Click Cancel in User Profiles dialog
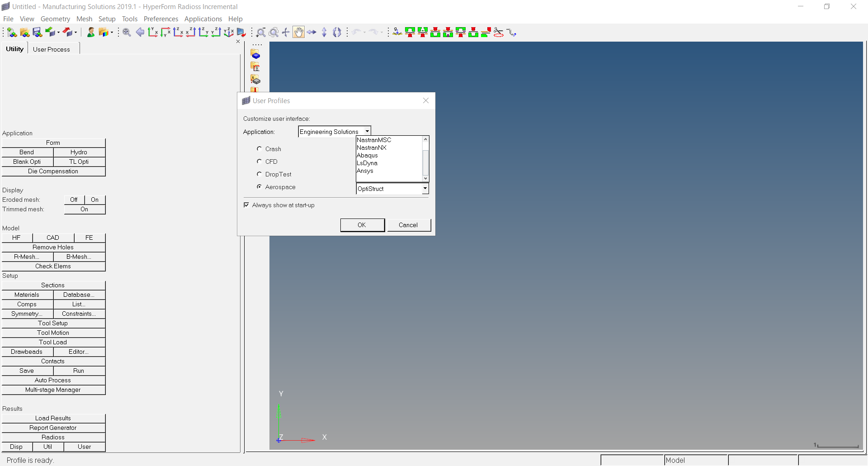Image resolution: width=868 pixels, height=466 pixels. click(x=409, y=225)
